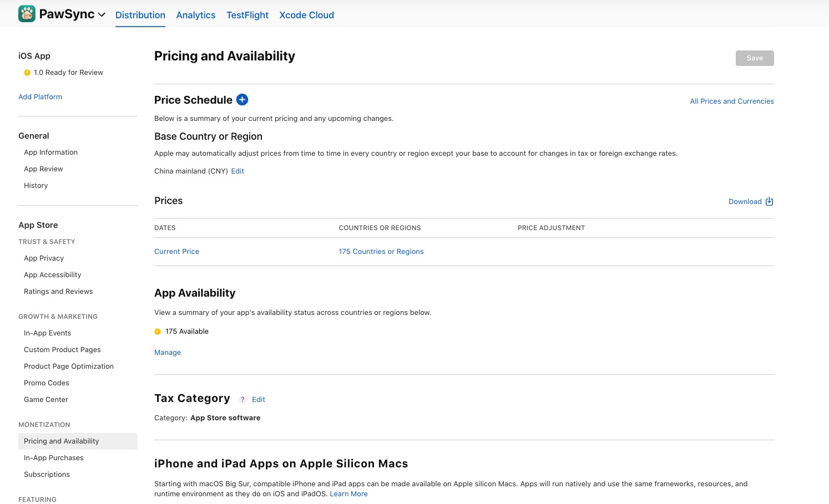Open In-App Purchases
The height and width of the screenshot is (504, 829).
[54, 458]
